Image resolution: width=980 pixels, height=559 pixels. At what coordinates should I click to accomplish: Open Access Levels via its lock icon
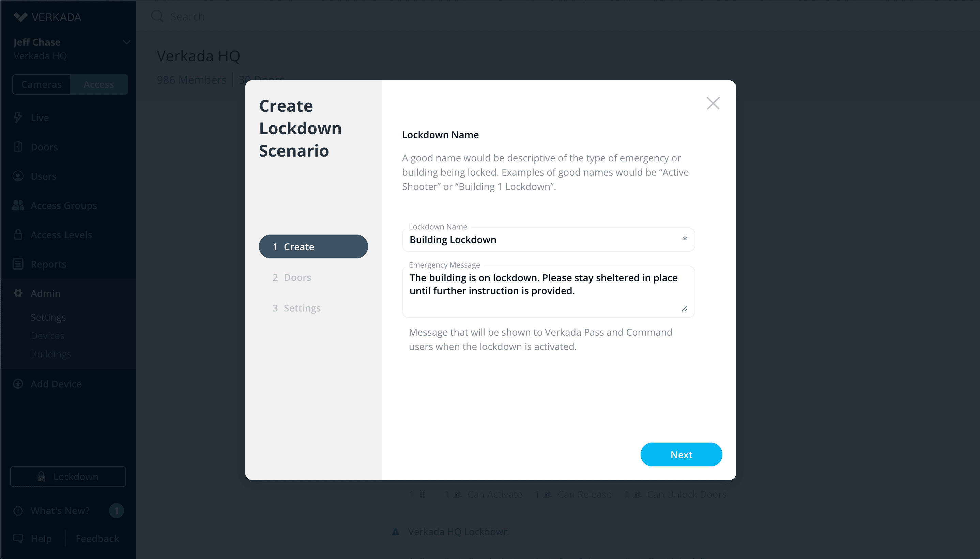pos(18,235)
